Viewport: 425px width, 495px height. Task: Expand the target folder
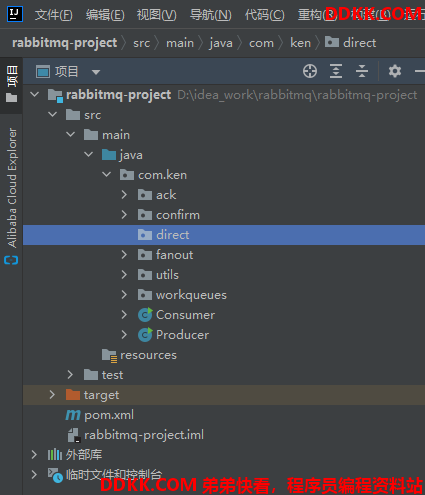click(x=52, y=395)
